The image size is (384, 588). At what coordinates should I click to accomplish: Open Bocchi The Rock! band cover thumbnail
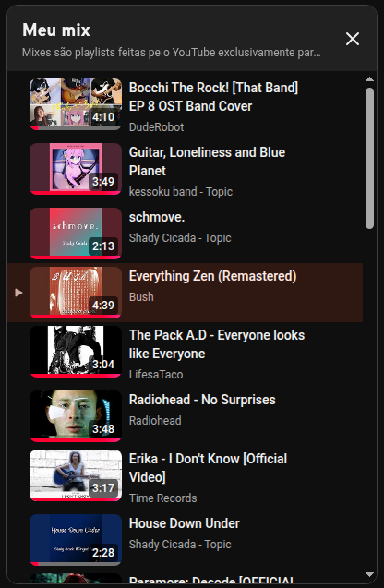(76, 104)
